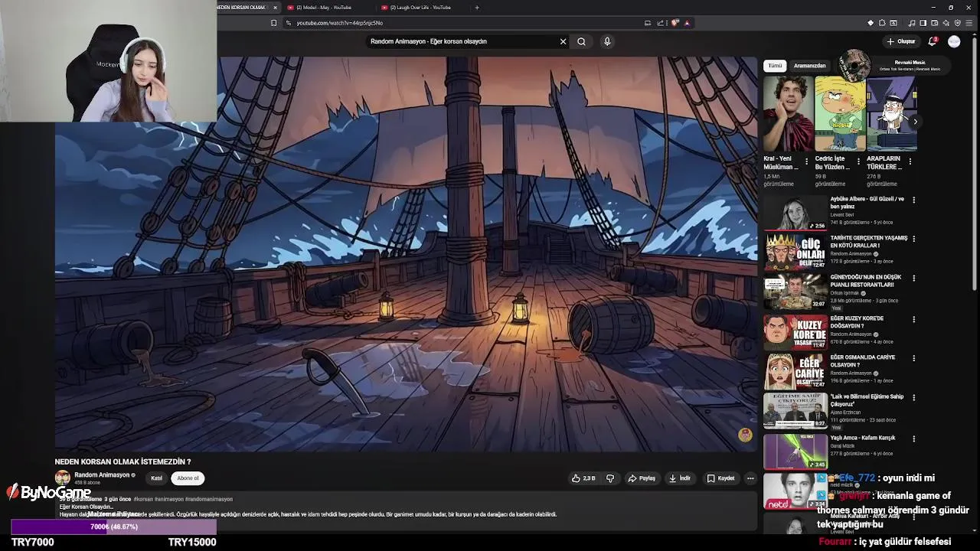
Task: Open Kral - Yeni Müslüman short thumbnail
Action: [788, 113]
